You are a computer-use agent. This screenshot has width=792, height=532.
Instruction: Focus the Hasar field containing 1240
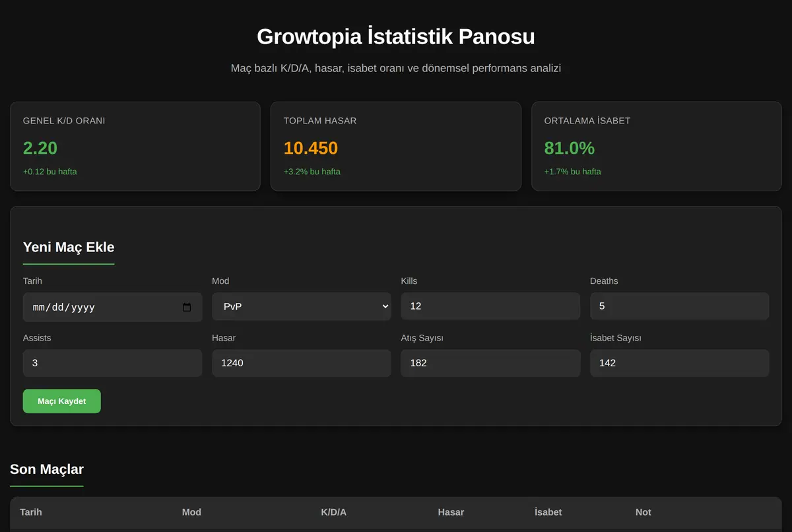click(302, 363)
